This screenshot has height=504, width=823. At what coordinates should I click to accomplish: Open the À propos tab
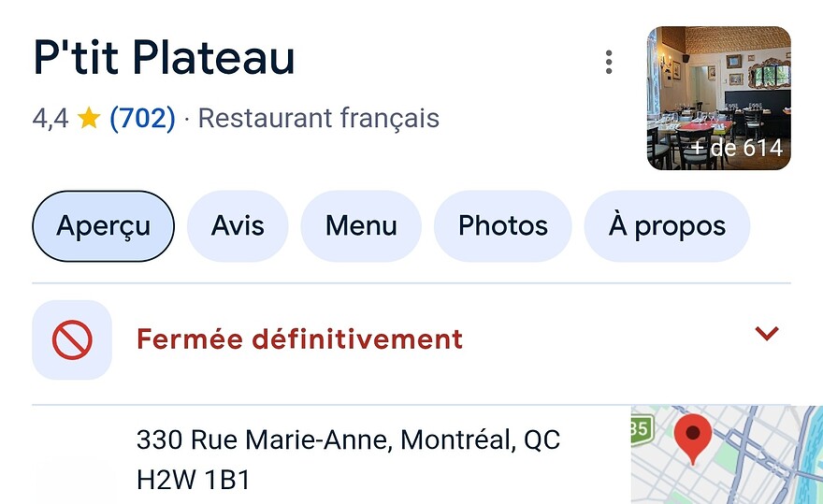pyautogui.click(x=667, y=225)
